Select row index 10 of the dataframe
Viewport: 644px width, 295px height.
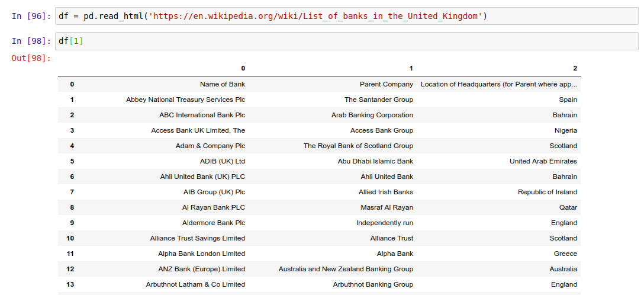(x=70, y=238)
